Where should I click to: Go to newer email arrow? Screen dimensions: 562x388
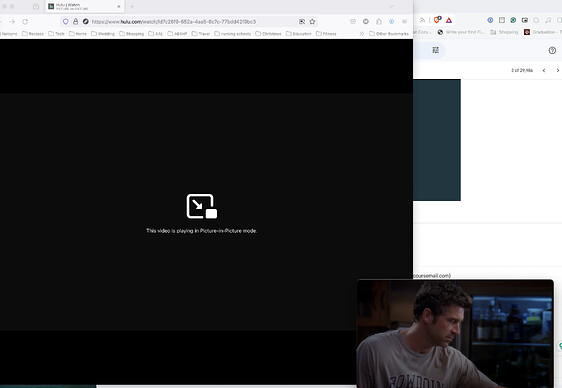tap(544, 70)
